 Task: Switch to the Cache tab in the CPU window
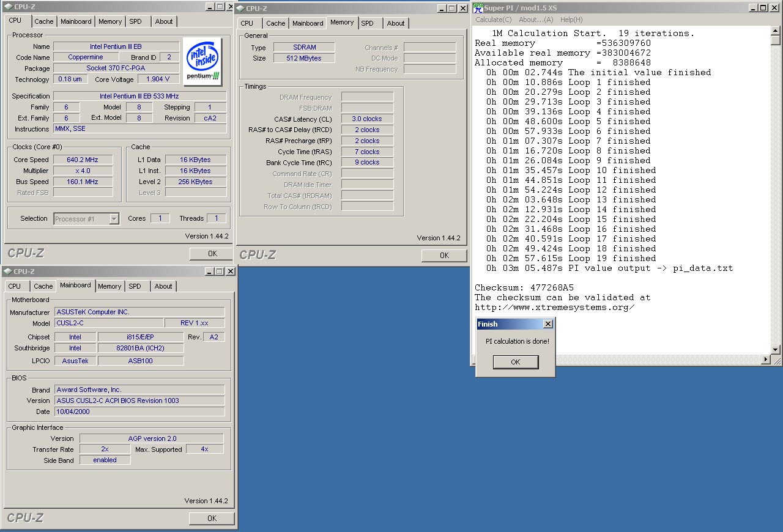click(43, 21)
